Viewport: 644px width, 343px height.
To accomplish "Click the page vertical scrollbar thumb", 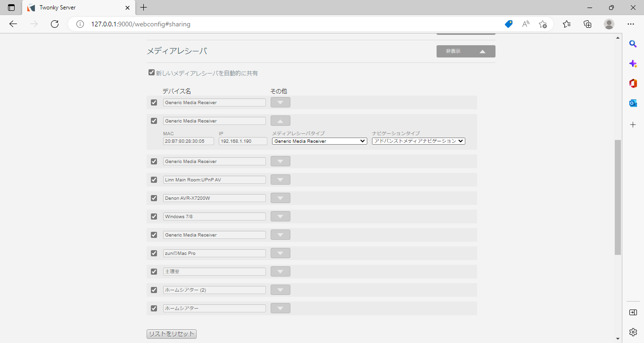I will click(618, 197).
